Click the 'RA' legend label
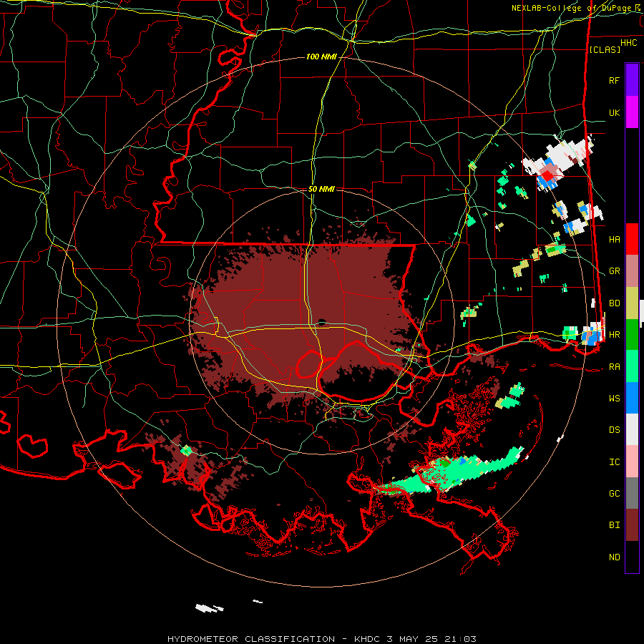Image resolution: width=644 pixels, height=644 pixels. (x=614, y=367)
